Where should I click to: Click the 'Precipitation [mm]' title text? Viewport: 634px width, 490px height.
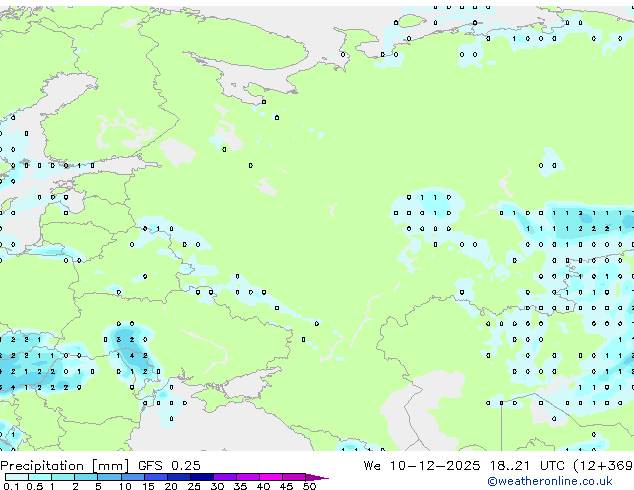tap(65, 466)
